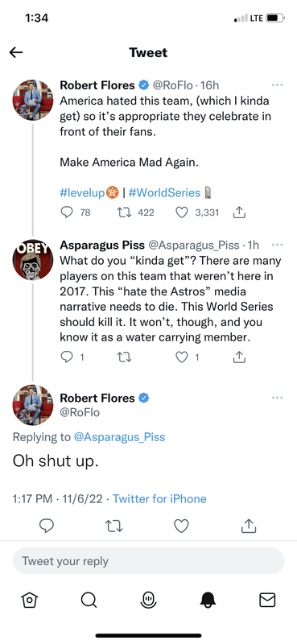
Task: Tap the back arrow icon
Action: point(16,52)
